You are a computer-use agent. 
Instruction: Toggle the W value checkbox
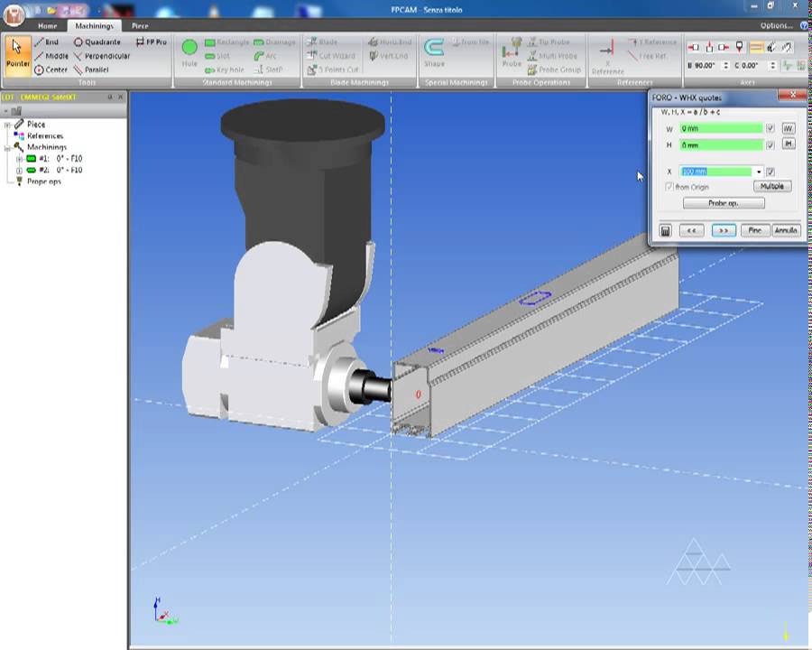tap(770, 128)
